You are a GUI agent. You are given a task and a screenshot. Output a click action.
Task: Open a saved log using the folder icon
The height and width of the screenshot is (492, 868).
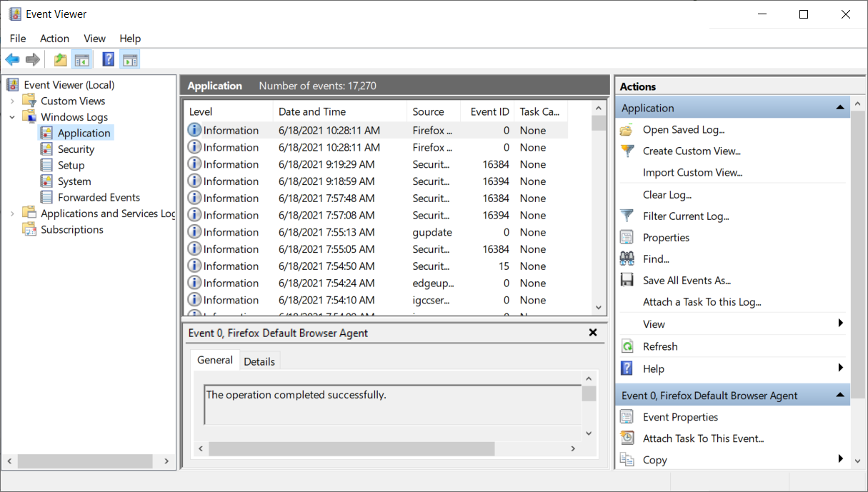[627, 129]
